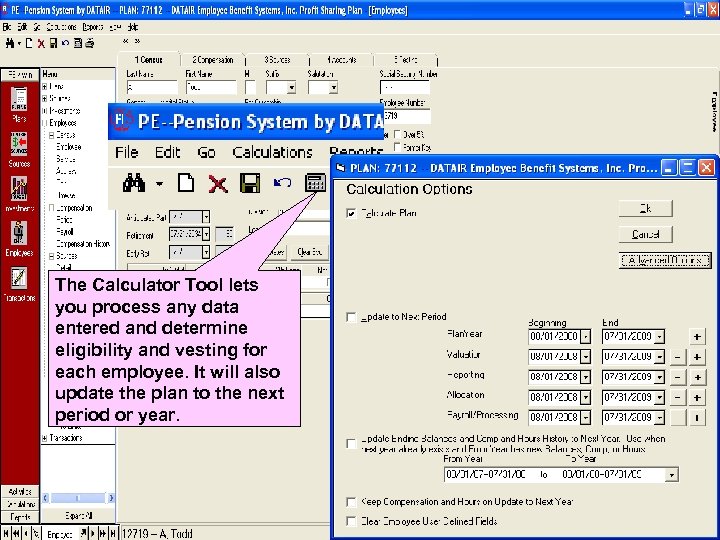Click the Print icon in the main toolbar

(x=90, y=43)
